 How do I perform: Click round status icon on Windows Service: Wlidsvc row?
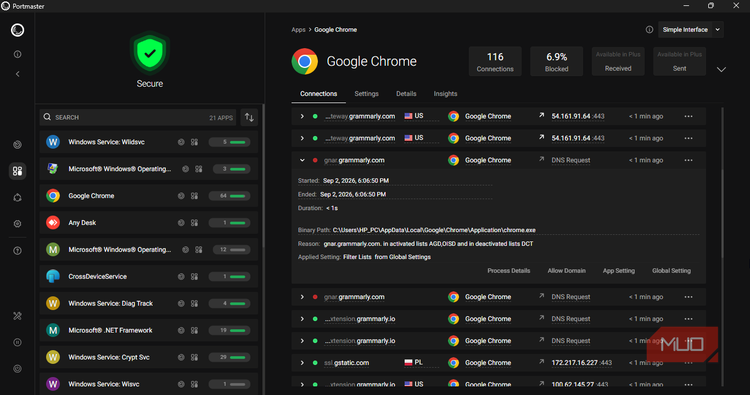pos(181,142)
